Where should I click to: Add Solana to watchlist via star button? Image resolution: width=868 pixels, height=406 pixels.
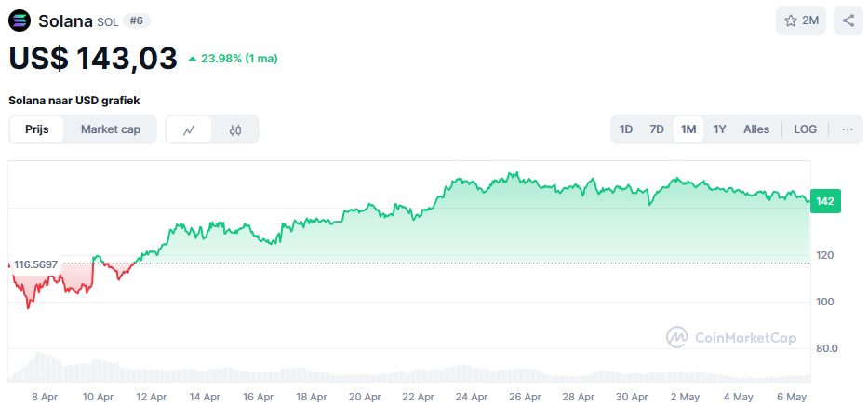(801, 21)
